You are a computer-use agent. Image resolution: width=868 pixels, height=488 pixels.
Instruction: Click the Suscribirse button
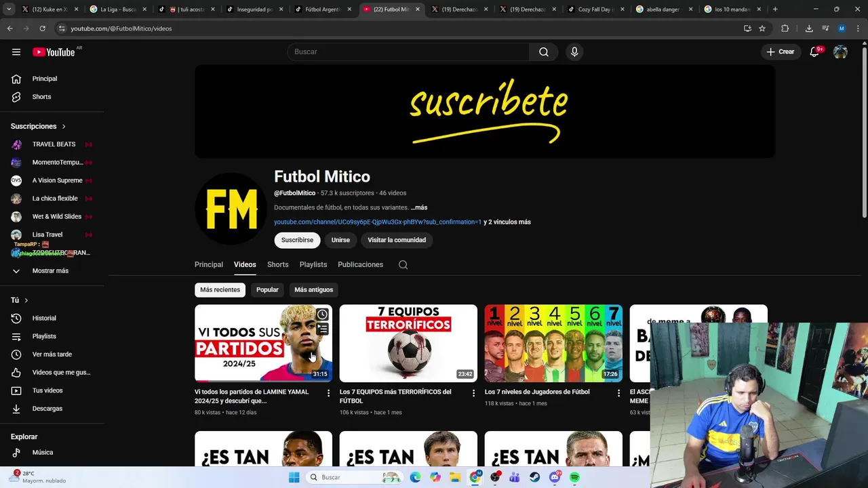tap(297, 240)
